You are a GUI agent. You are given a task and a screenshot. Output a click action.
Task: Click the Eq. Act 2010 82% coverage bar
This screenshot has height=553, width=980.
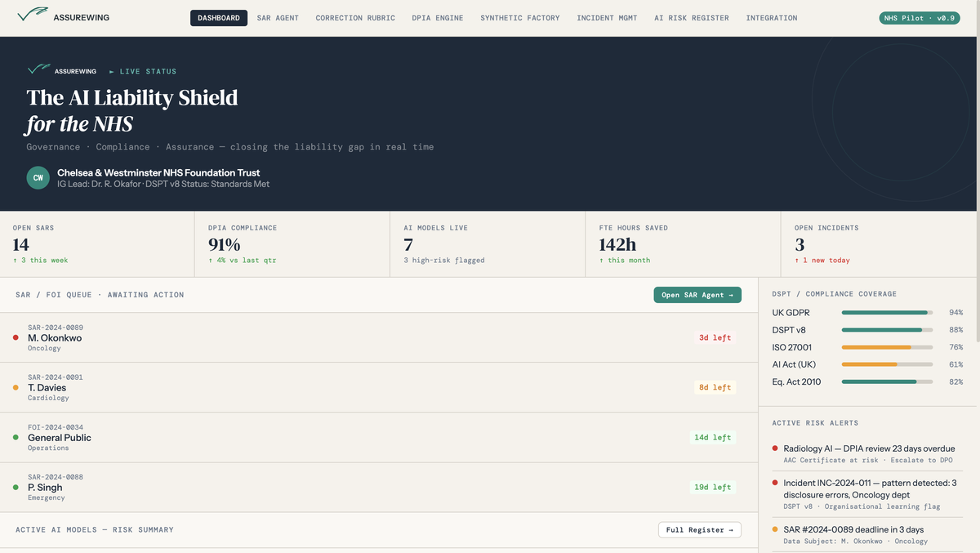(887, 381)
